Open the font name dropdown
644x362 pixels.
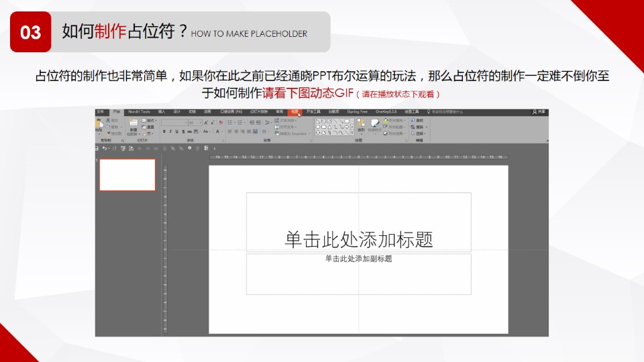[184, 123]
